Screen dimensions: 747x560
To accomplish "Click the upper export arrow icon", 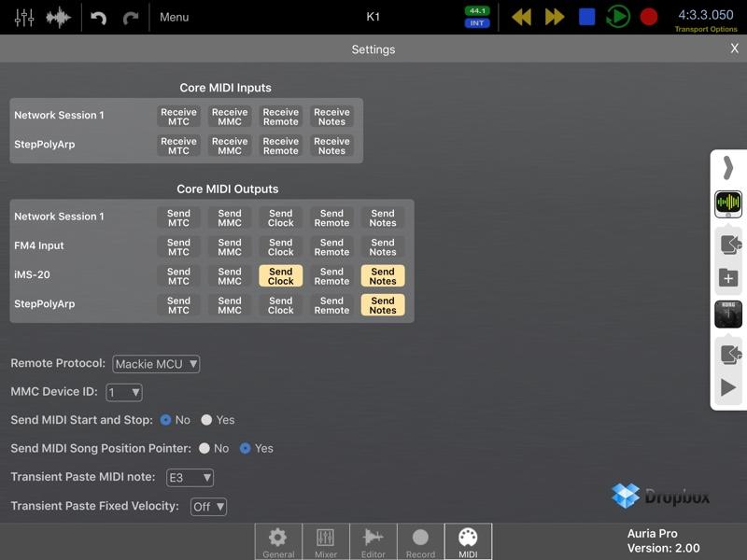I will click(x=729, y=245).
